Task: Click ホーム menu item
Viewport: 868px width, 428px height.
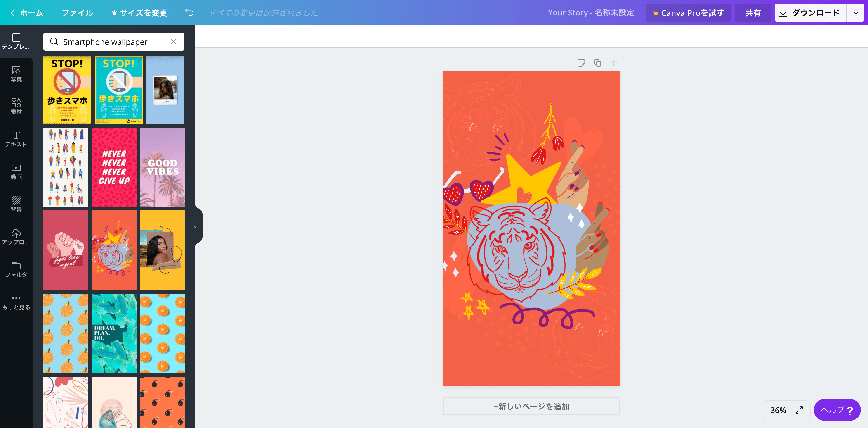Action: click(32, 12)
